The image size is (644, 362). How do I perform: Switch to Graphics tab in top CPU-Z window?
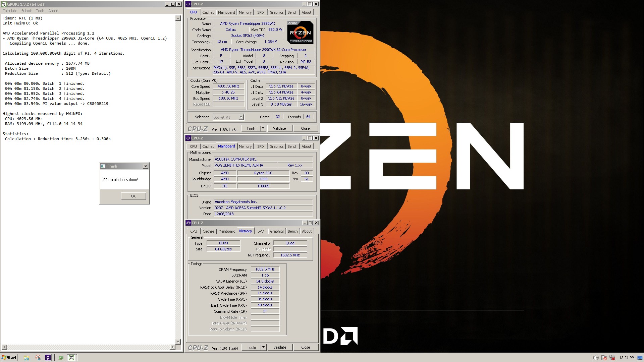pyautogui.click(x=277, y=12)
